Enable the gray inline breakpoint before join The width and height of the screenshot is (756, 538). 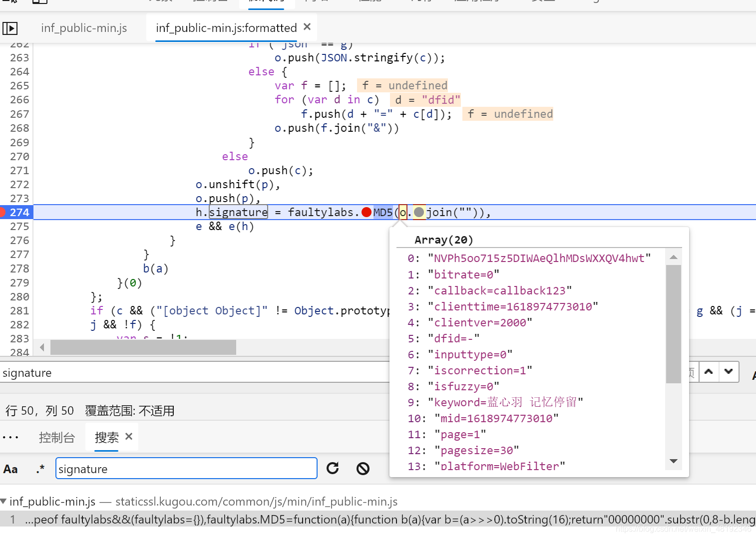pyautogui.click(x=419, y=212)
